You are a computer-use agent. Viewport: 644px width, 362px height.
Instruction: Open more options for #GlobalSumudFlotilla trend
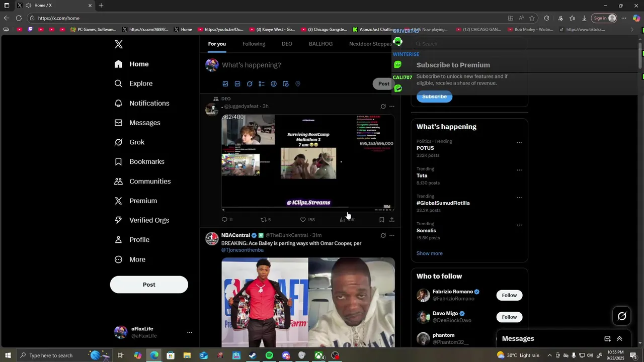click(519, 198)
